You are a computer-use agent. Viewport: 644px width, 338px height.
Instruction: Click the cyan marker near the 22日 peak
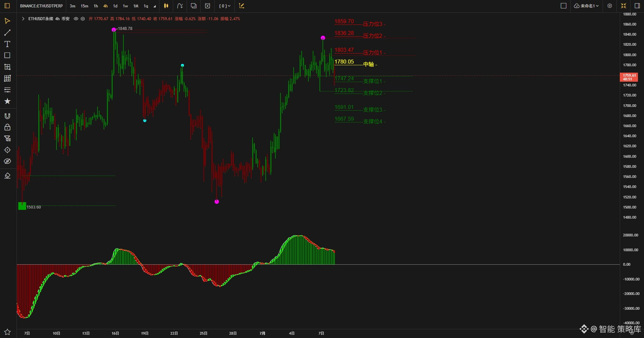182,65
